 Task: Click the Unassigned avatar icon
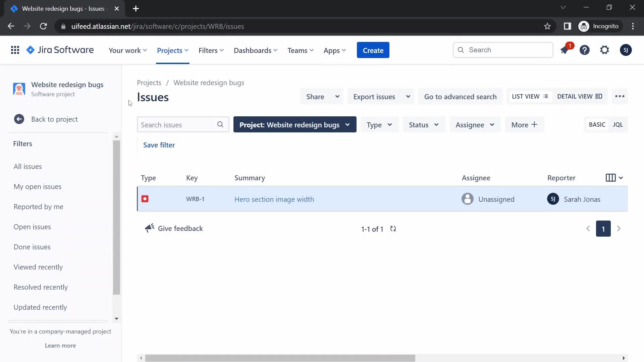tap(467, 199)
